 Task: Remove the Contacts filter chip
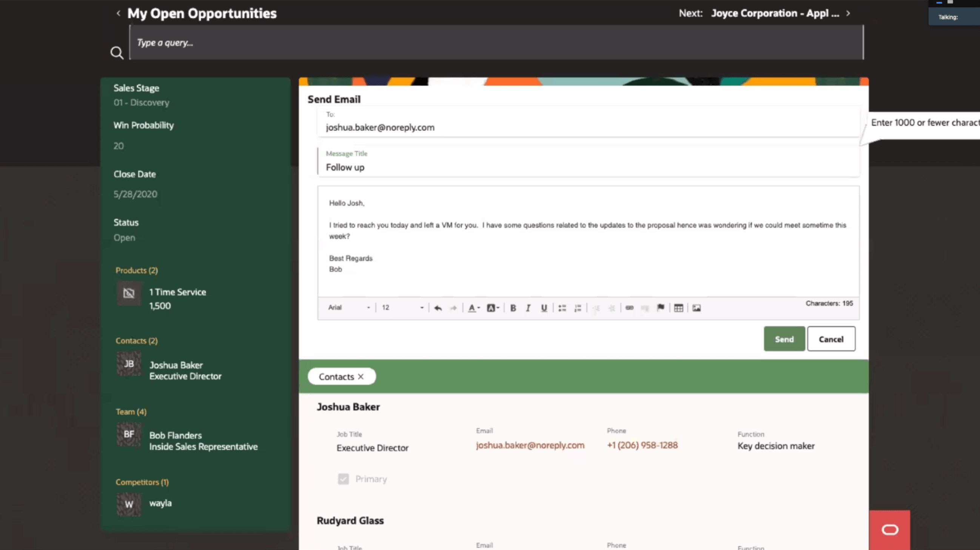click(361, 376)
